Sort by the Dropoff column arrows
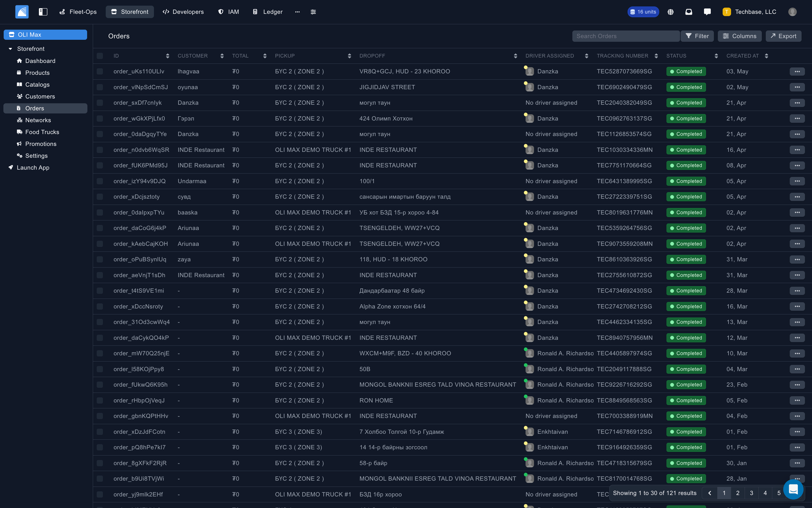The width and height of the screenshot is (812, 508). [x=515, y=56]
